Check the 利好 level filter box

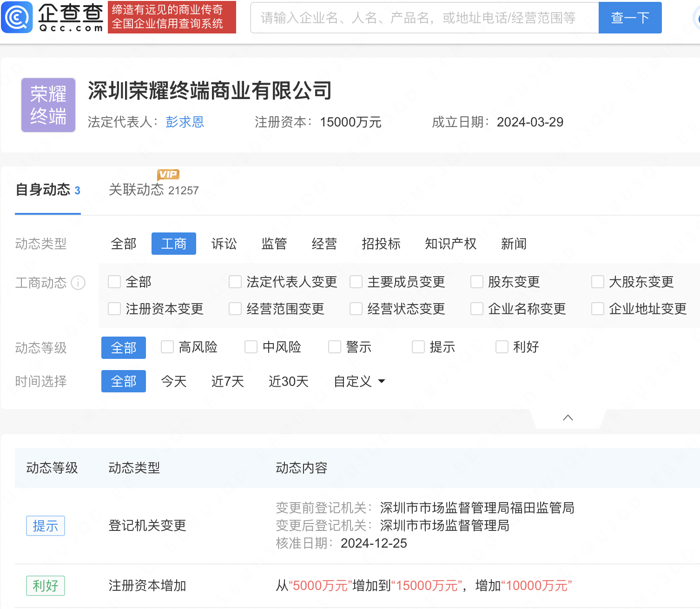click(x=502, y=347)
